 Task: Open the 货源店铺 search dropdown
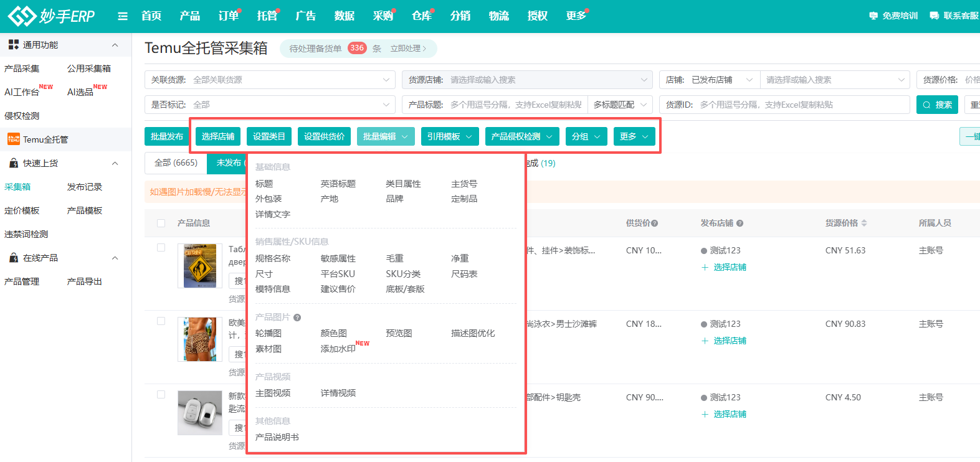point(527,80)
